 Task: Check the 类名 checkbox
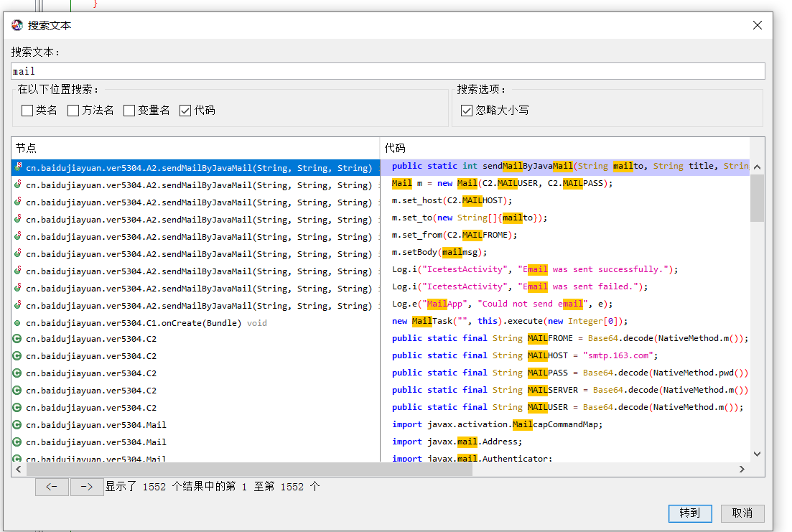coord(27,110)
